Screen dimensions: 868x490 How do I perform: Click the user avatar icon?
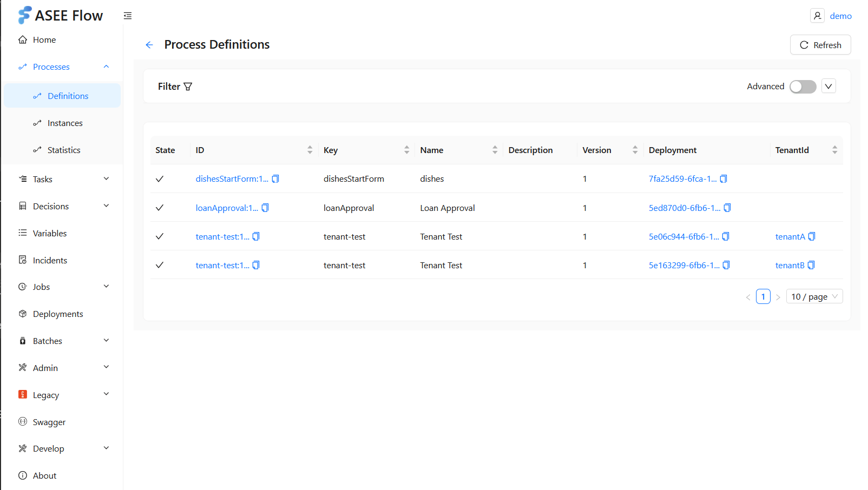(x=817, y=16)
